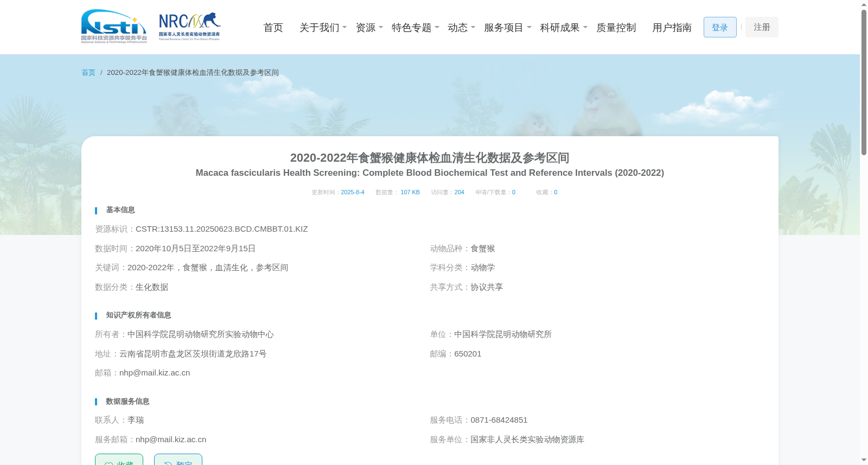Screen dimensions: 868x465
Task: Click the keywords 2020-2022年，食蟹猴，血清生化，参考区间
Action: [x=208, y=267]
